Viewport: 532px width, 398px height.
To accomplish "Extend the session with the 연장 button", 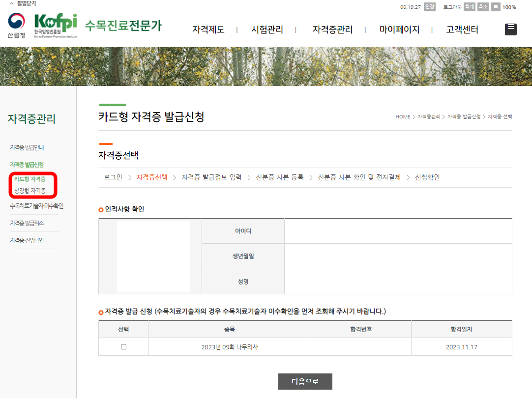I will click(x=429, y=7).
